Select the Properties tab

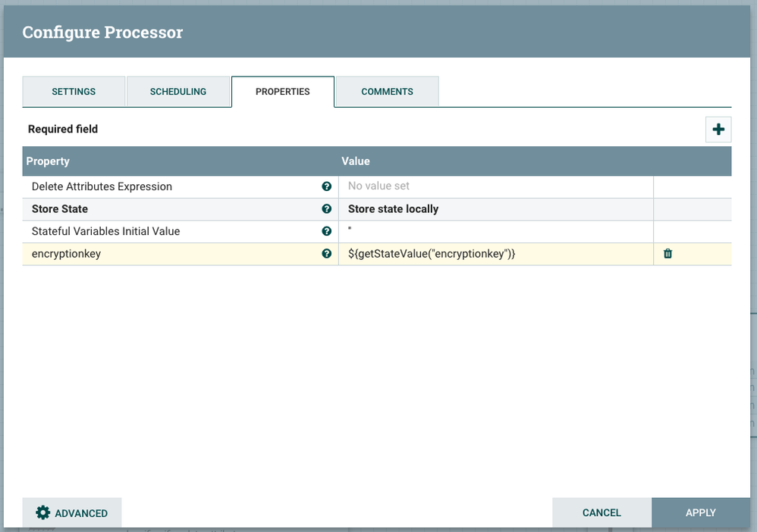tap(282, 92)
